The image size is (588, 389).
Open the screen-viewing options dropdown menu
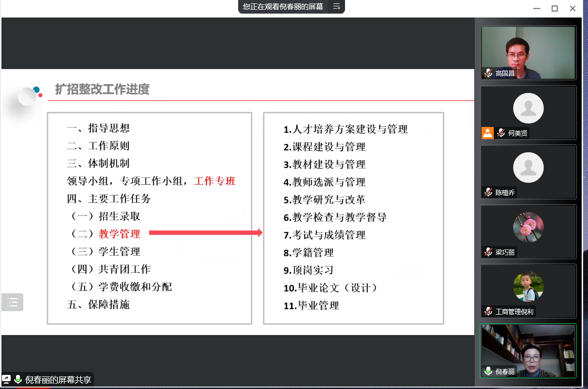click(336, 7)
